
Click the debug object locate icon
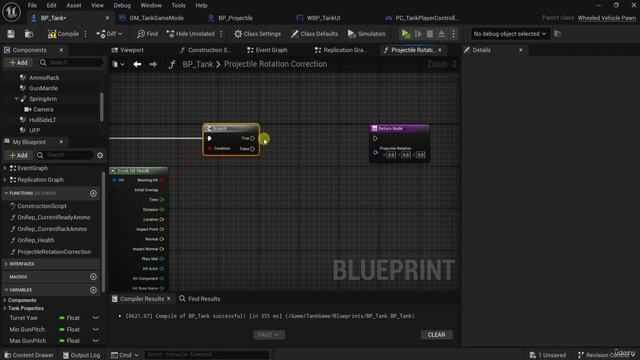[x=558, y=34]
